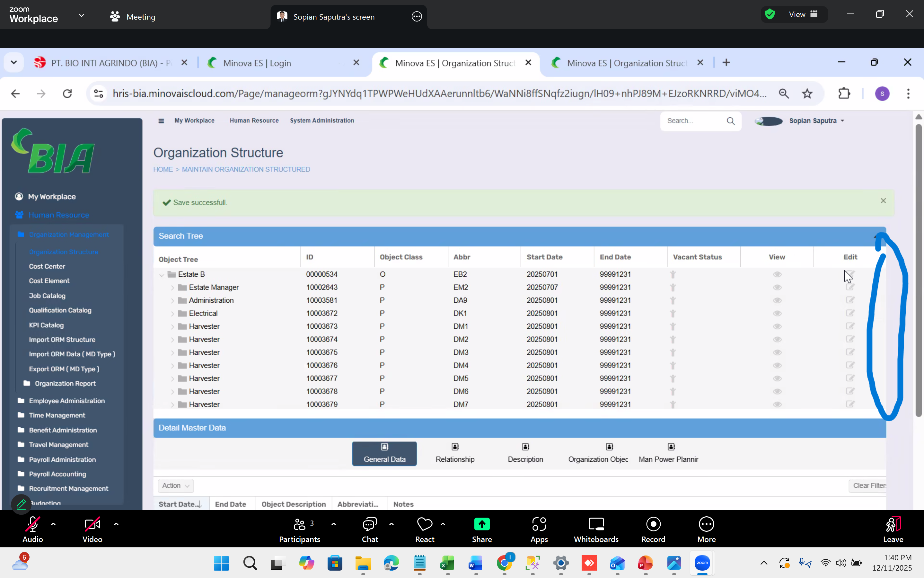
Task: Dismiss the Save successful alert
Action: click(883, 201)
